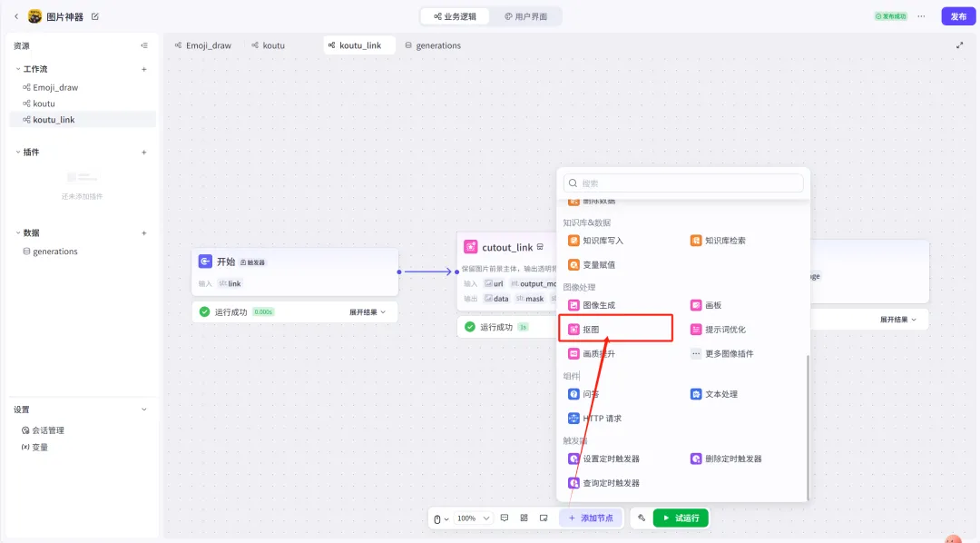Expand 展开结果 on the 开始 node

tap(367, 312)
